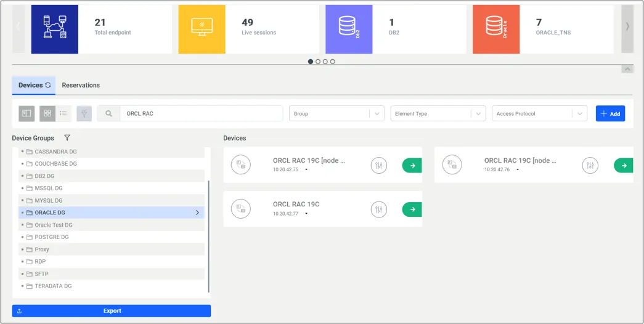644x324 pixels.
Task: Select TERADATA DG device group
Action: pos(112,286)
